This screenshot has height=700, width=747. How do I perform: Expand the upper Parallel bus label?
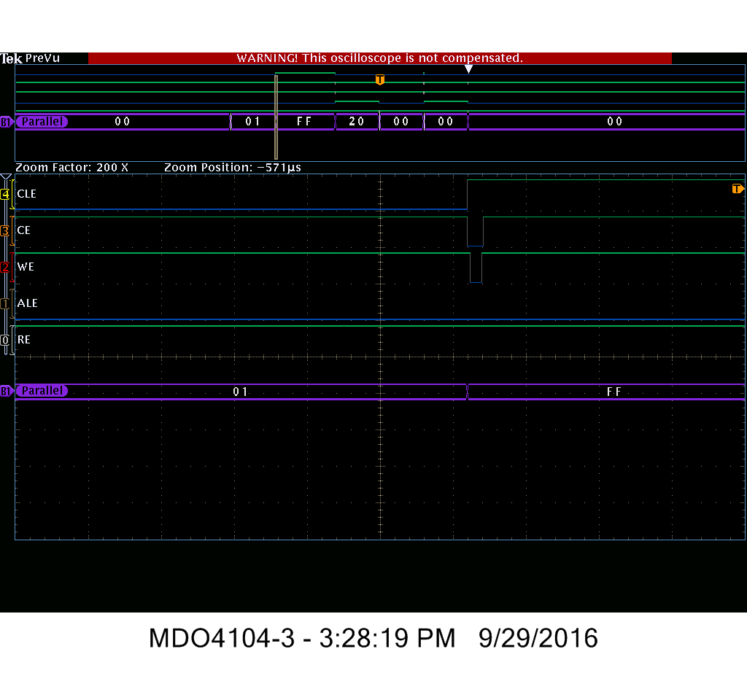point(42,122)
